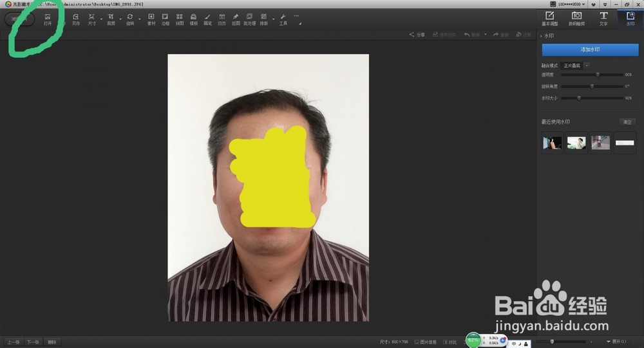Open the account 180****9599 dropdown
Viewport: 644px width, 348px height.
[571, 4]
